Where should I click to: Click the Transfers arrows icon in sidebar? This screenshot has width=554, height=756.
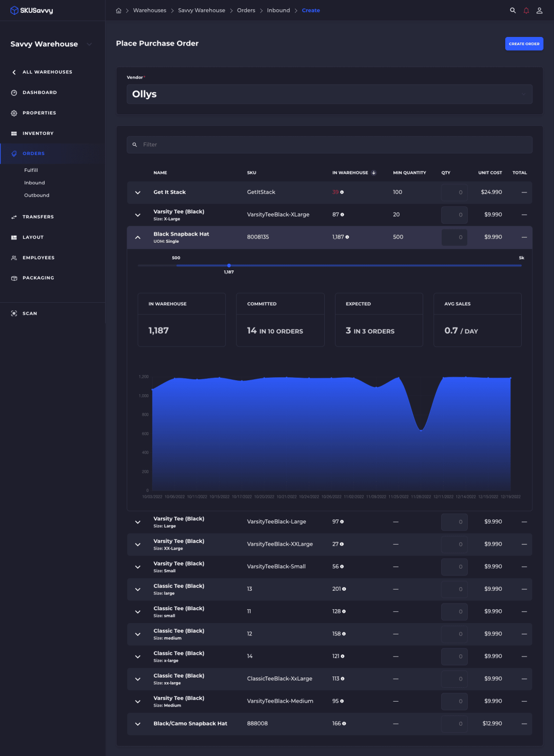point(14,217)
